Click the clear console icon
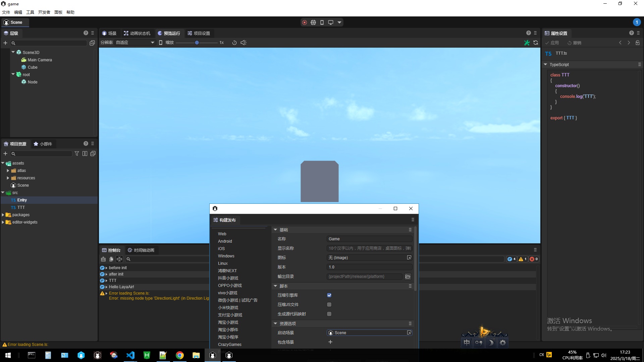Screen dimensions: 644x362 [x=103, y=259]
